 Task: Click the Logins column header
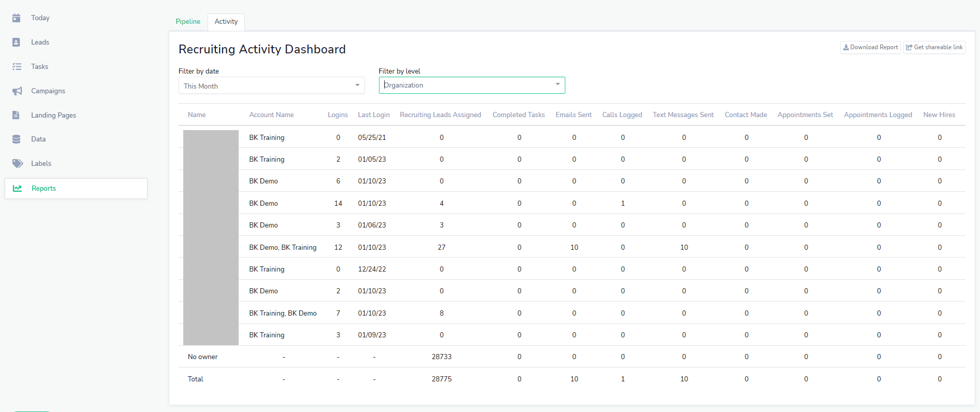(338, 115)
